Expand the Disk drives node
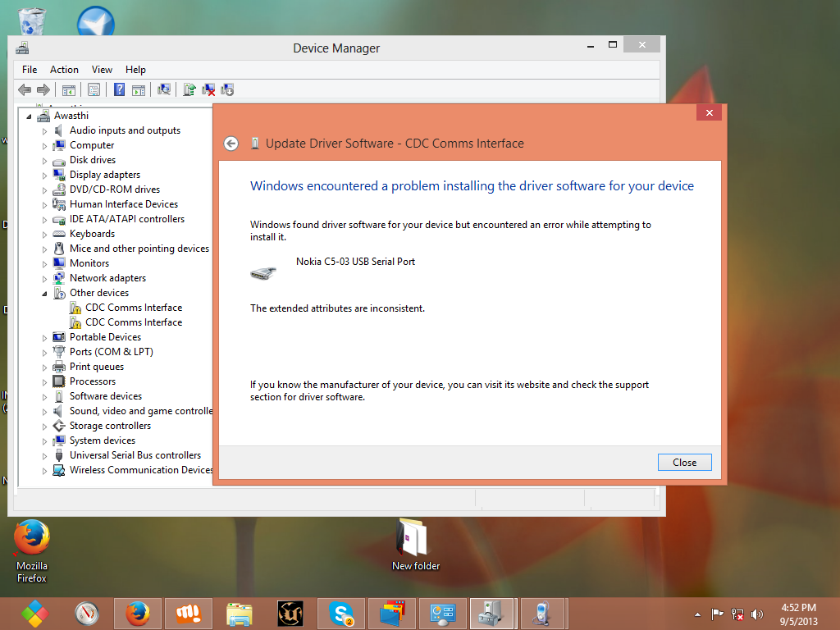The width and height of the screenshot is (840, 630). tap(44, 160)
